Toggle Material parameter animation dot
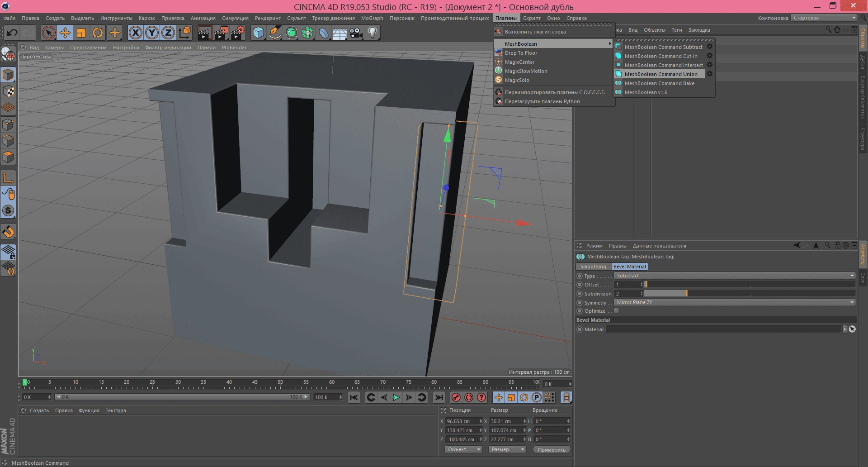 click(580, 329)
